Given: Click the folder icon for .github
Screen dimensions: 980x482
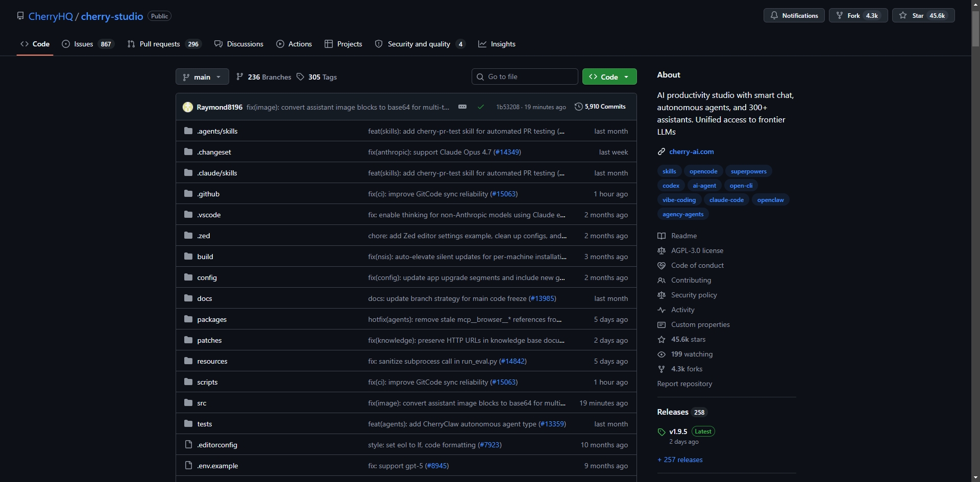Looking at the screenshot, I should 188,194.
